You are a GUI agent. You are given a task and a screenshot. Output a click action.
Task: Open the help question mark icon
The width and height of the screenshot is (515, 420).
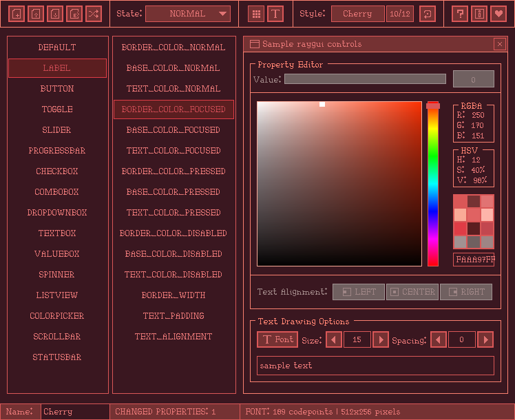pyautogui.click(x=461, y=14)
